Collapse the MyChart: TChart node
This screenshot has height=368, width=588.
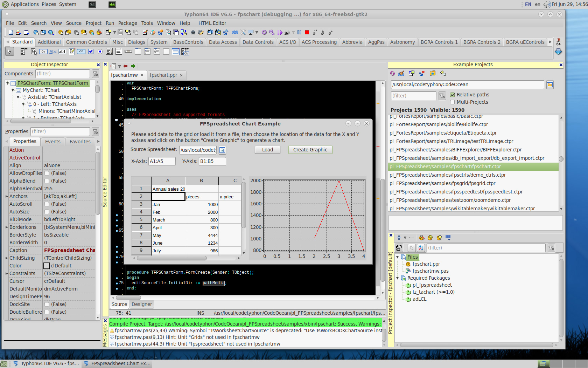13,90
